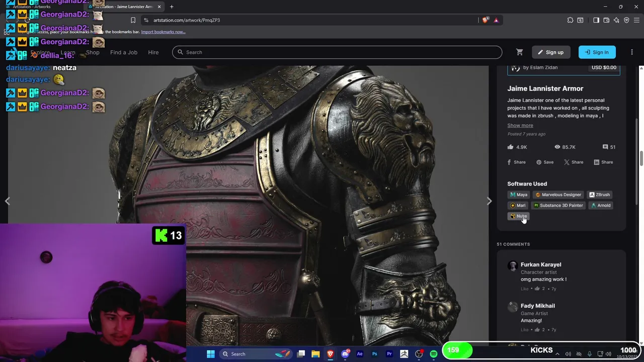The height and width of the screenshot is (362, 644).
Task: Open the Brave Wallet icon
Action: 606,20
